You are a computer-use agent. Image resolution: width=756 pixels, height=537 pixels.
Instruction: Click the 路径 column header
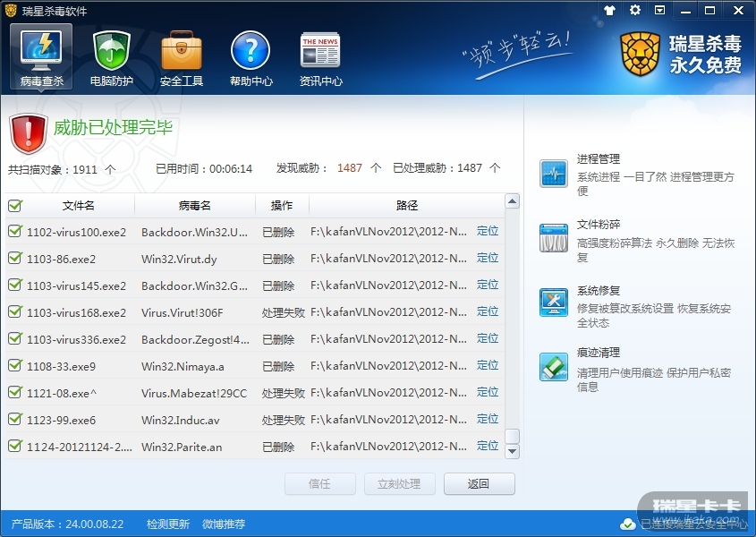407,206
